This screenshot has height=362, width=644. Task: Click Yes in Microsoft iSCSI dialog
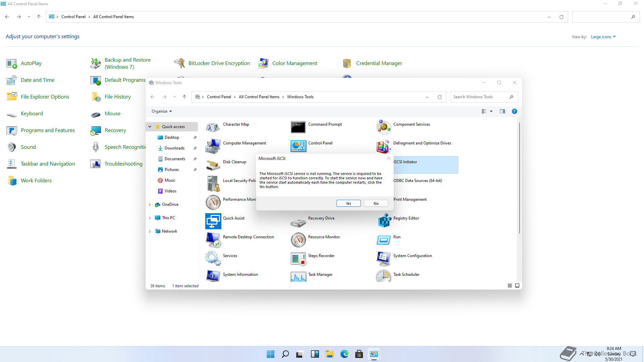coord(348,203)
